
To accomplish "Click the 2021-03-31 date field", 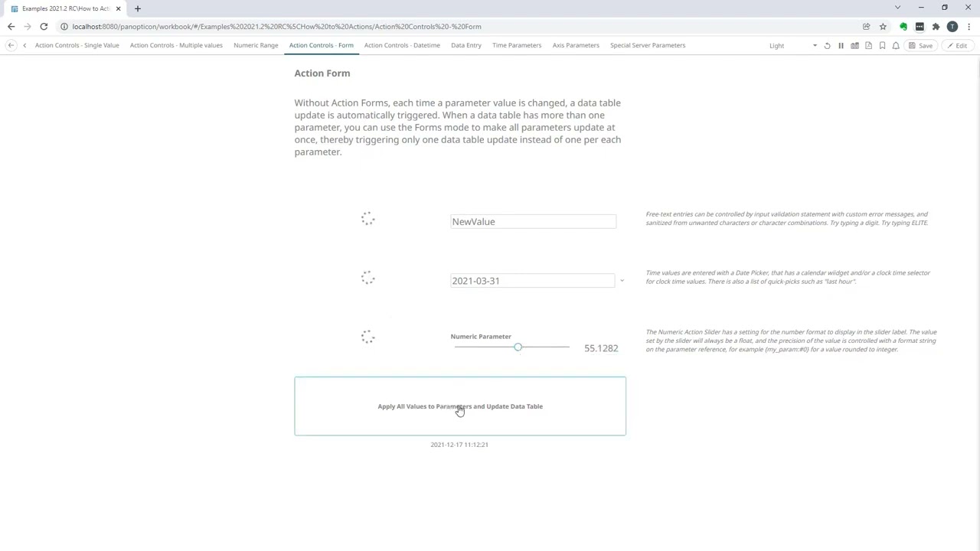I will [532, 281].
